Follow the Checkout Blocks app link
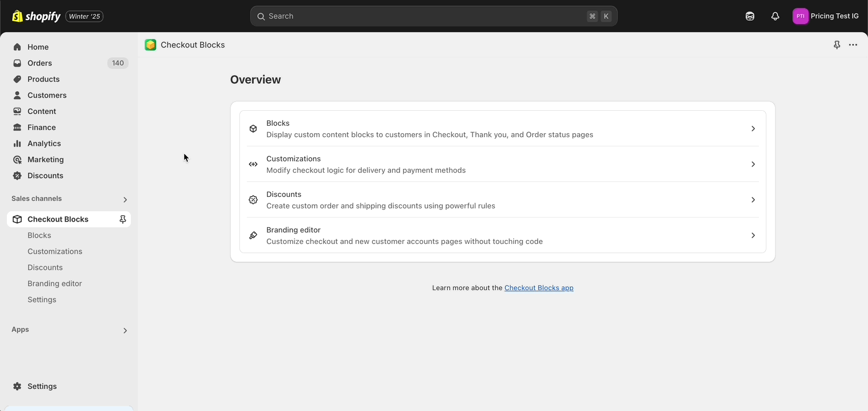Viewport: 868px width, 411px height. (x=538, y=288)
